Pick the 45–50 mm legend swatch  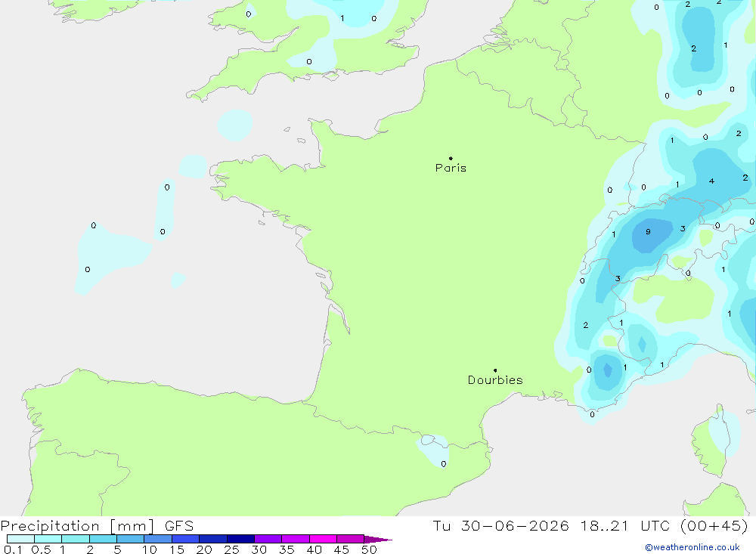pyautogui.click(x=350, y=539)
